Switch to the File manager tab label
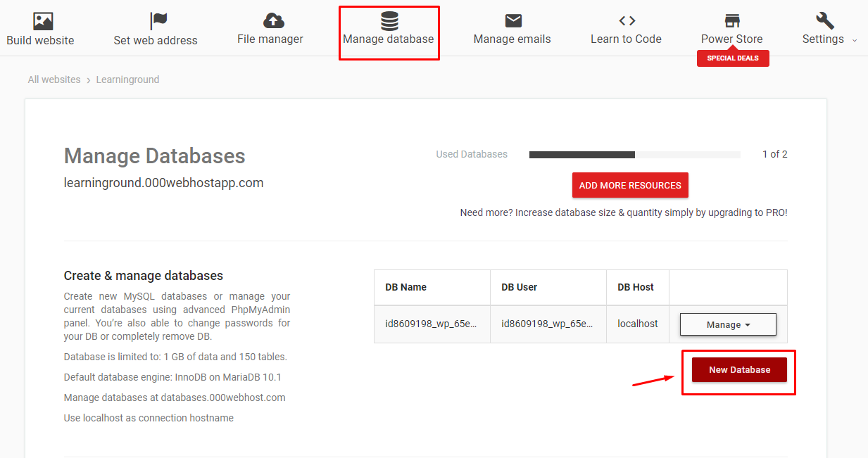The width and height of the screenshot is (868, 458). click(270, 39)
